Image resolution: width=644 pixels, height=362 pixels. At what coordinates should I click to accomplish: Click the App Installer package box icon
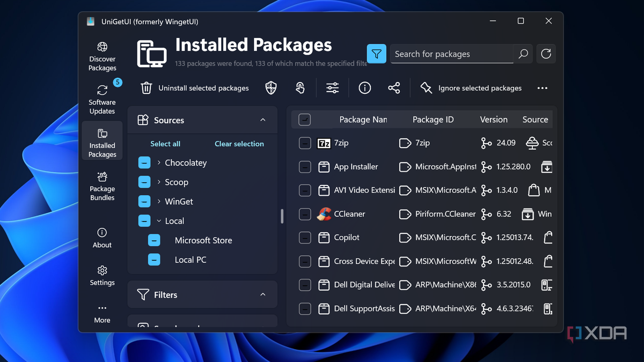pos(324,167)
